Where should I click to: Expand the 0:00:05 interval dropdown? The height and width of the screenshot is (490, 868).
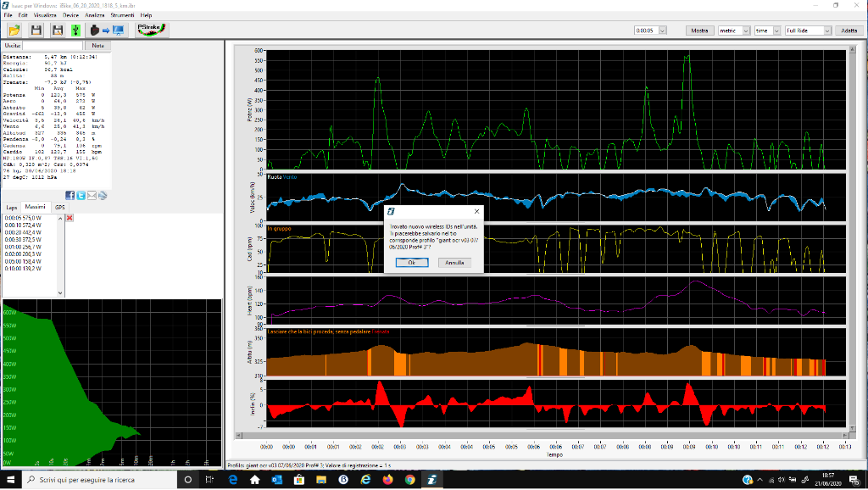click(662, 30)
